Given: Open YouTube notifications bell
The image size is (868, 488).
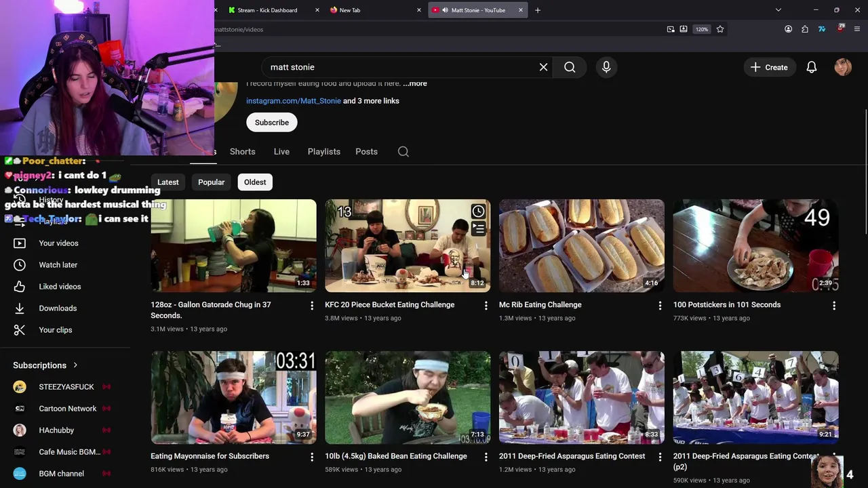Looking at the screenshot, I should (x=811, y=67).
